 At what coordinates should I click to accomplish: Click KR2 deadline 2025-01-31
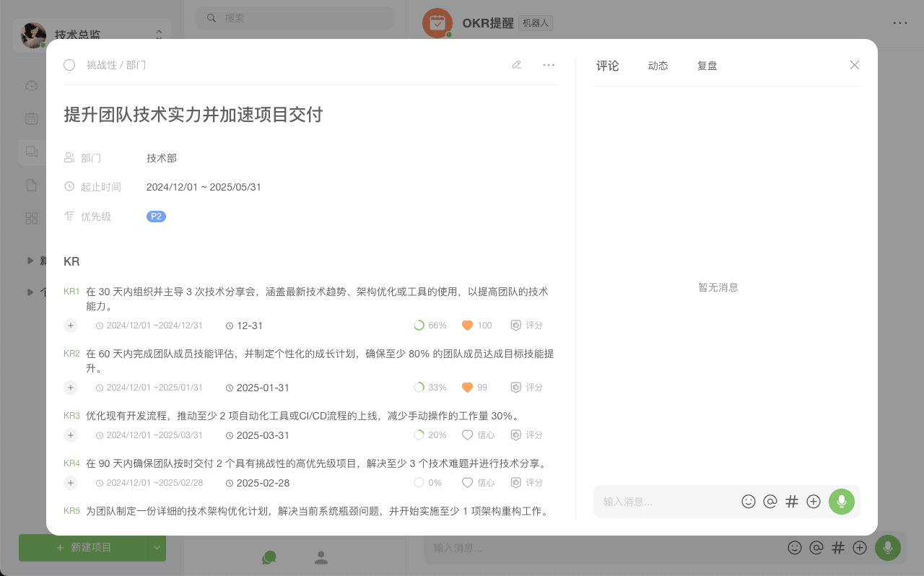pyautogui.click(x=258, y=388)
